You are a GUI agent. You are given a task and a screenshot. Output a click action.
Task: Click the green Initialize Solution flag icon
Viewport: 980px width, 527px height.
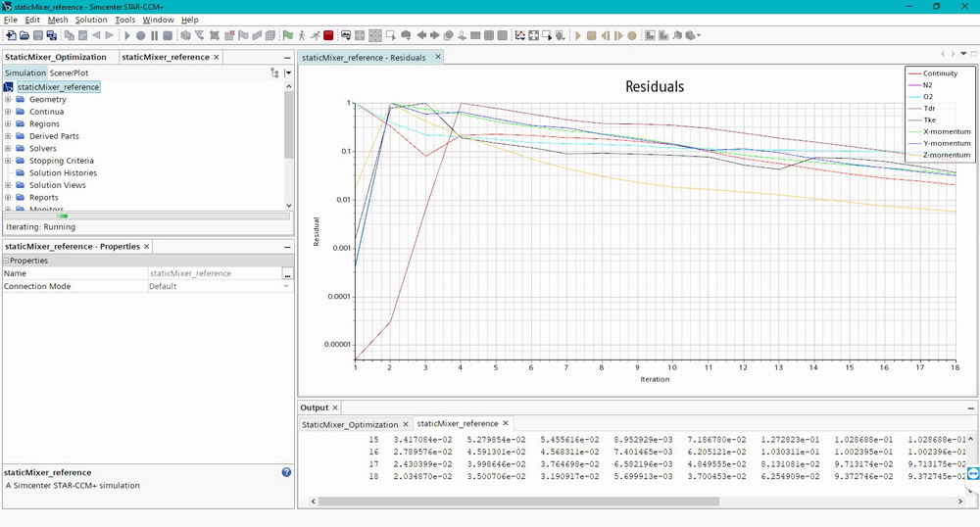coord(287,35)
